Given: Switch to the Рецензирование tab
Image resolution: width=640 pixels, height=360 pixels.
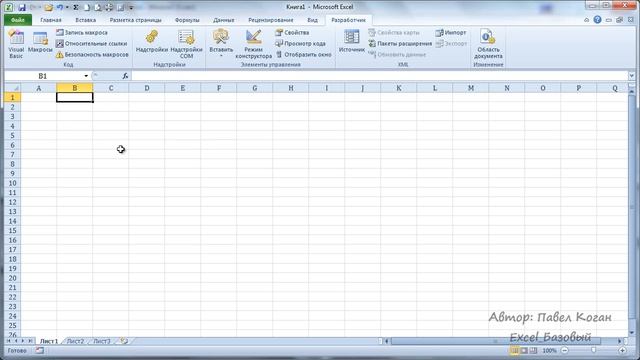Looking at the screenshot, I should [x=271, y=20].
